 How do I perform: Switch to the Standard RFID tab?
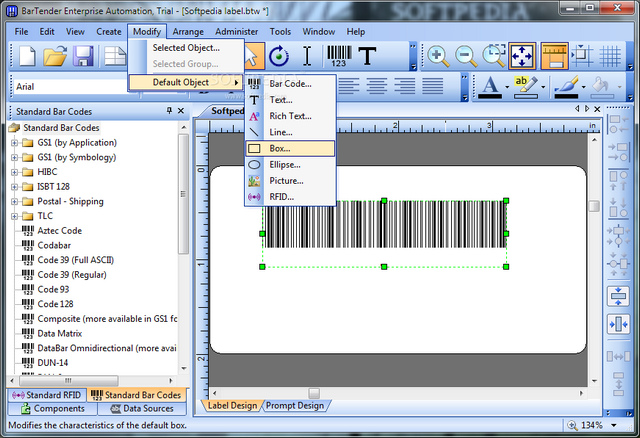tap(47, 395)
